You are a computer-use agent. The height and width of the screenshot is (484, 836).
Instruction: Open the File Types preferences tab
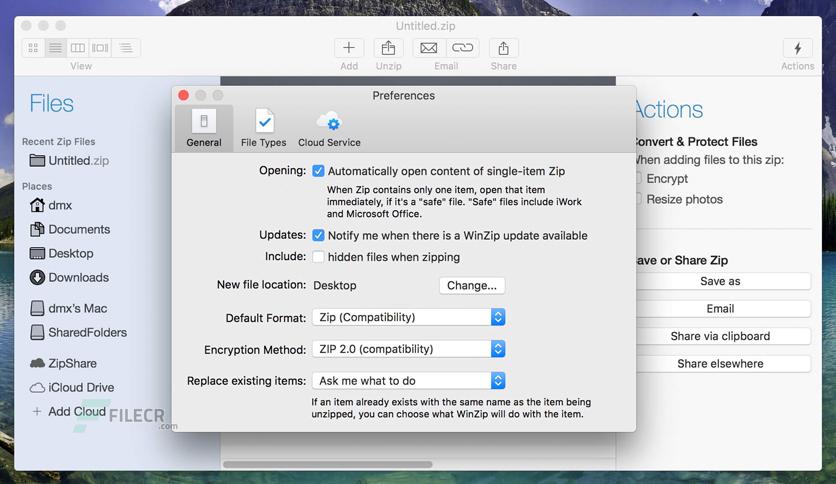click(263, 128)
